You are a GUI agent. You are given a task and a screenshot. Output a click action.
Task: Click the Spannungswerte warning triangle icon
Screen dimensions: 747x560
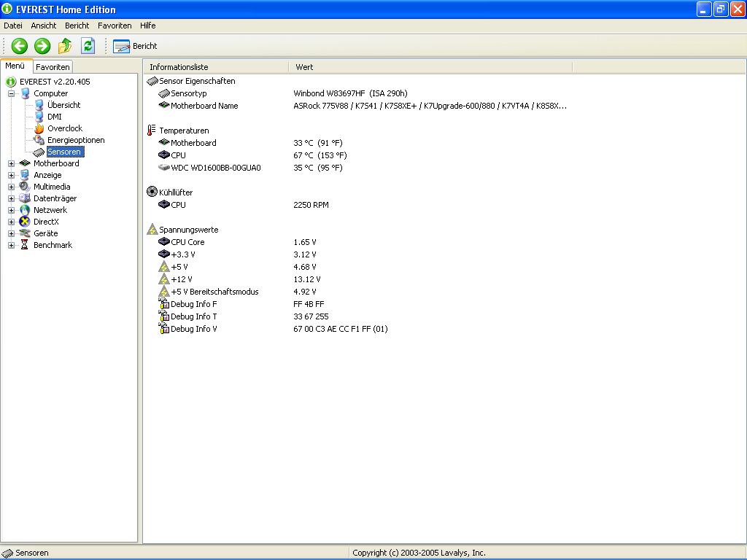152,230
